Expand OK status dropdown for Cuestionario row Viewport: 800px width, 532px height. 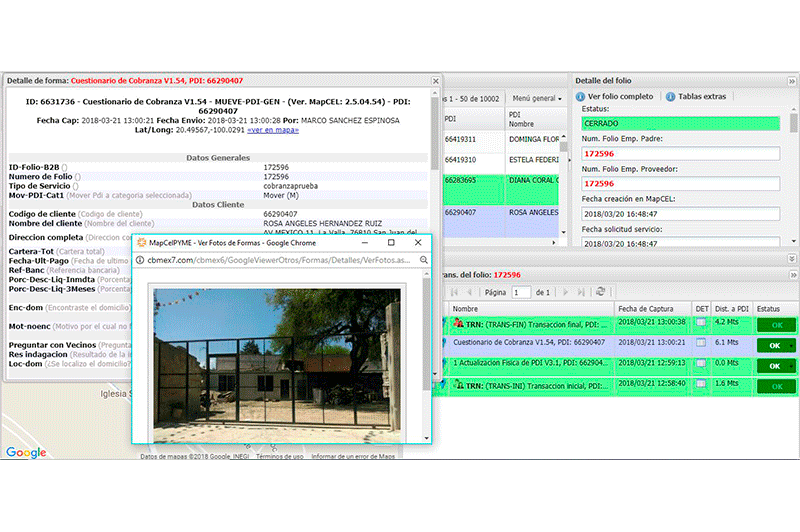tap(790, 346)
